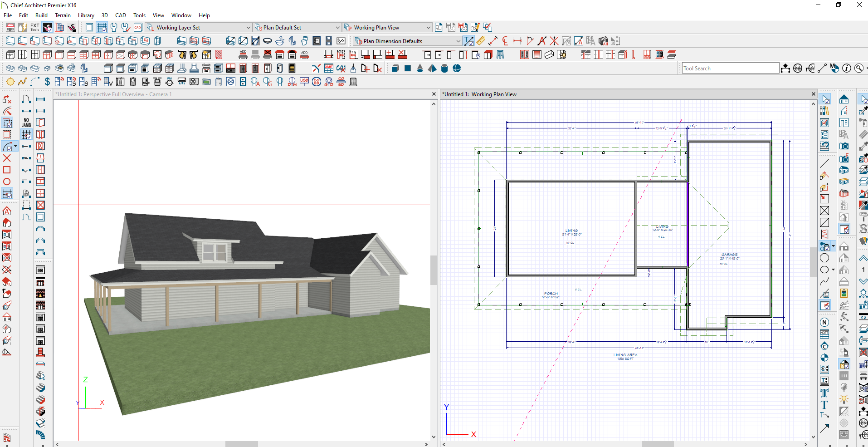Open the Plan Default Set dropdown

click(337, 28)
